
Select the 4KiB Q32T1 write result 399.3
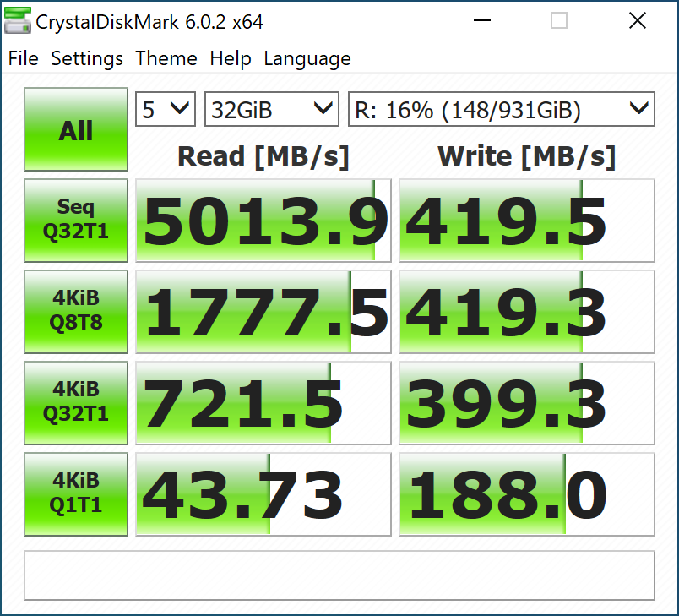pos(527,403)
